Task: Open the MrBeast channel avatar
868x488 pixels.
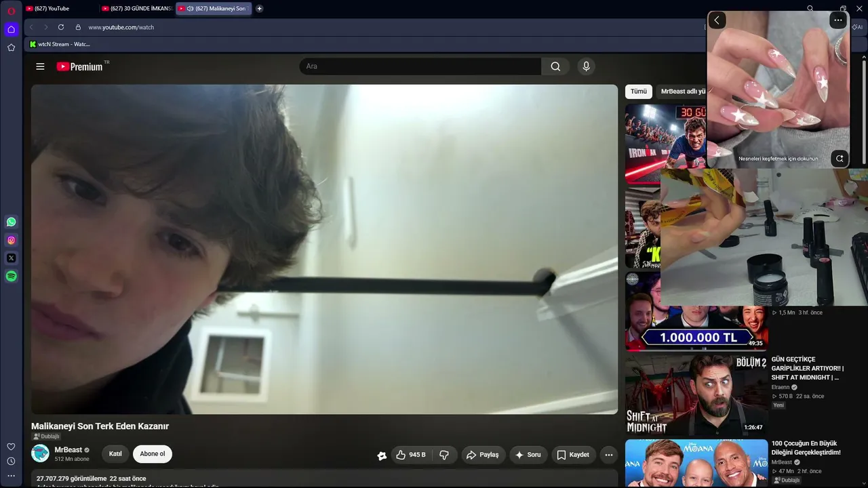Action: point(40,453)
